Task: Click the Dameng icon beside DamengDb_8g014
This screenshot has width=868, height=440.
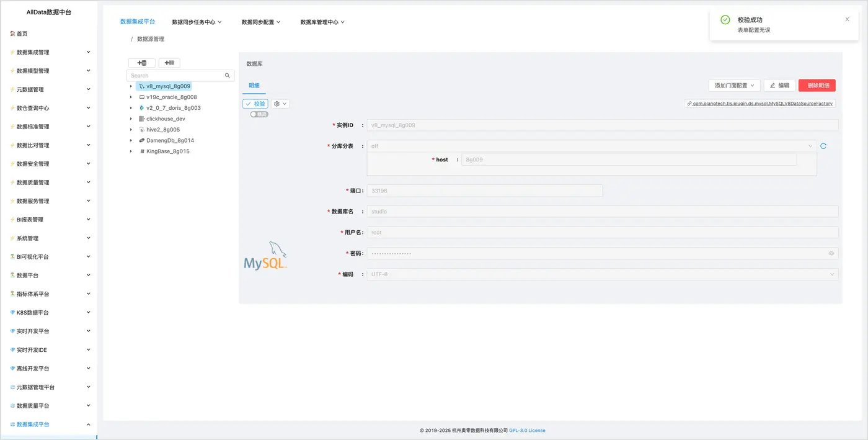Action: point(141,140)
